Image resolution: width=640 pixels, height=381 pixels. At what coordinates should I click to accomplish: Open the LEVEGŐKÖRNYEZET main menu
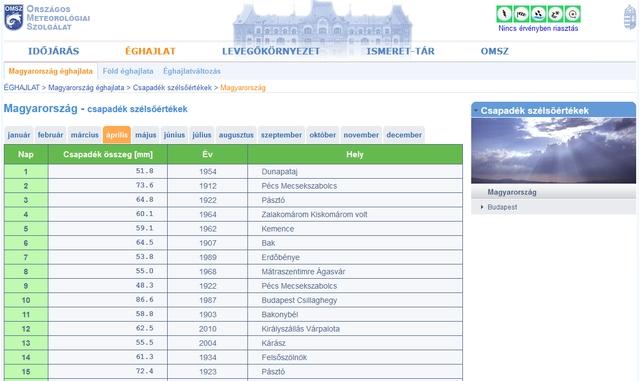click(271, 51)
